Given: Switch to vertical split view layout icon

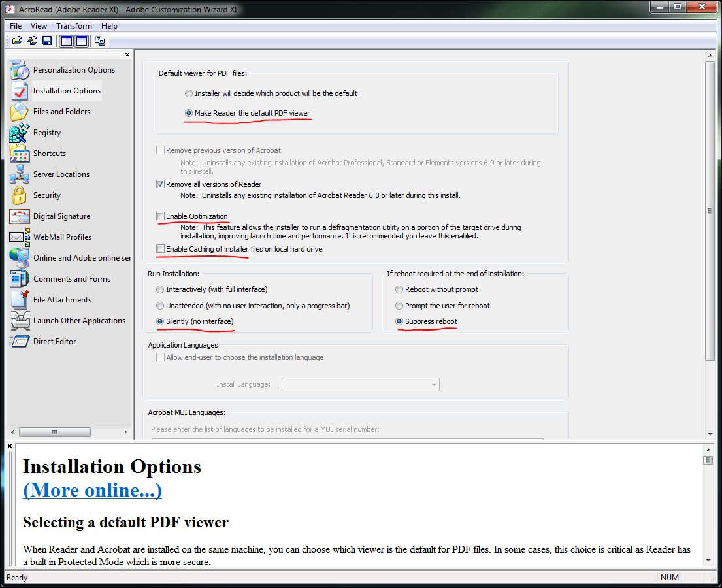Looking at the screenshot, I should pos(66,40).
